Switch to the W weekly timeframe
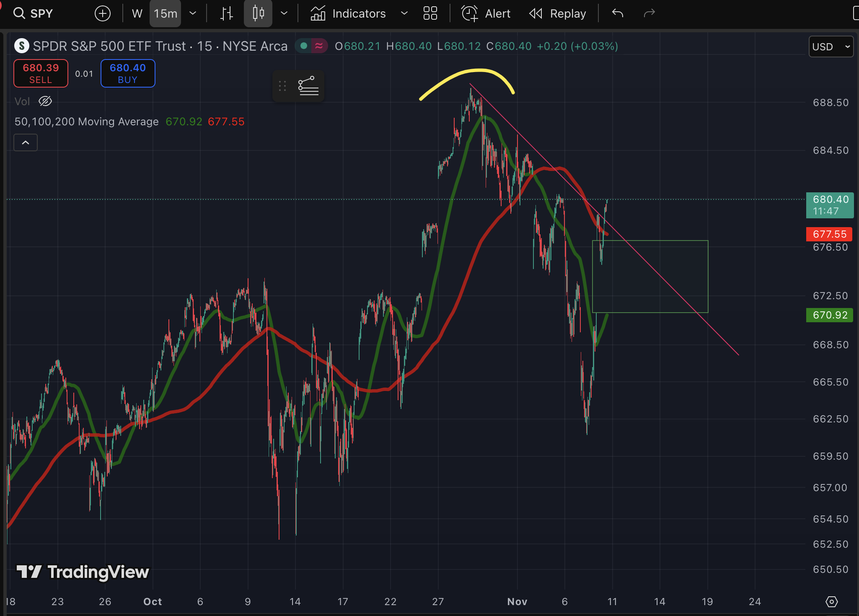Image resolution: width=859 pixels, height=616 pixels. click(x=137, y=13)
